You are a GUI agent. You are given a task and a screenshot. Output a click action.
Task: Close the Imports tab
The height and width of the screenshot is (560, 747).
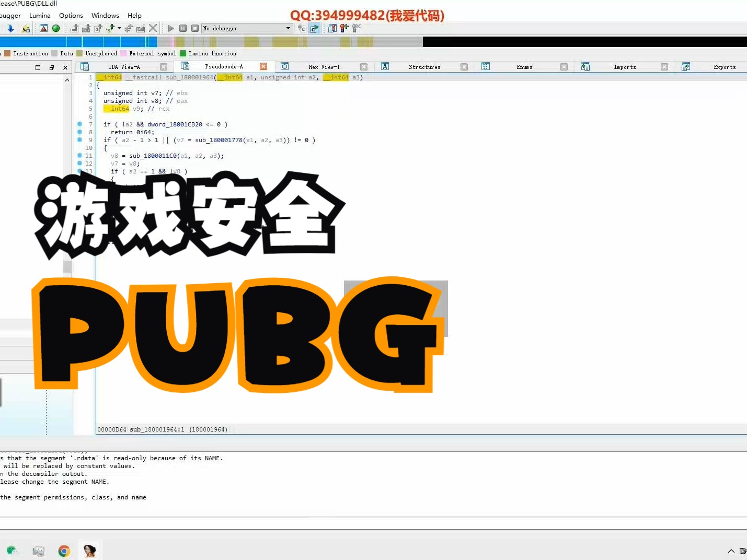[x=664, y=67]
